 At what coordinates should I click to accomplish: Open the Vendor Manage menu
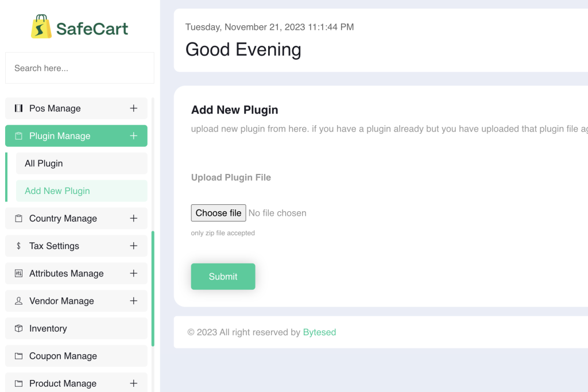click(76, 301)
